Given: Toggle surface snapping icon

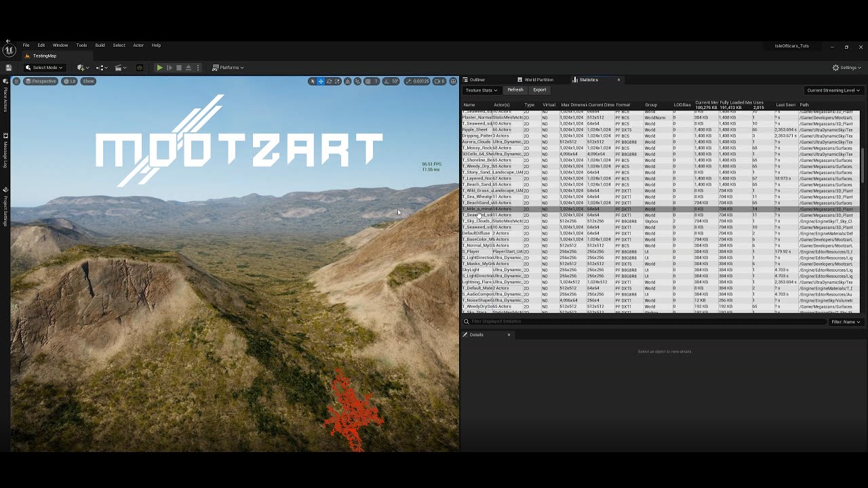Looking at the screenshot, I should pos(357,81).
